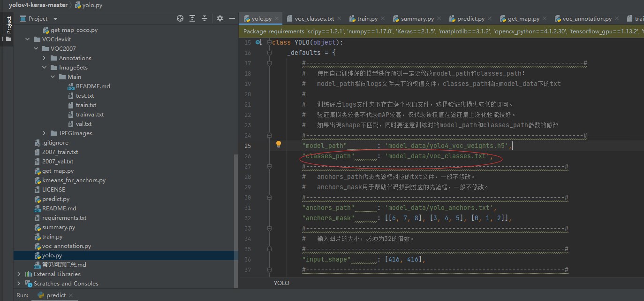Select kmeans_for_anchors.py in the project tree
Image resolution: width=644 pixels, height=301 pixels.
pos(74,180)
